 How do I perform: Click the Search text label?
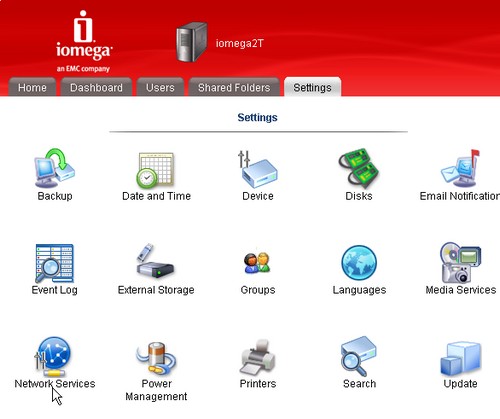pos(359,384)
